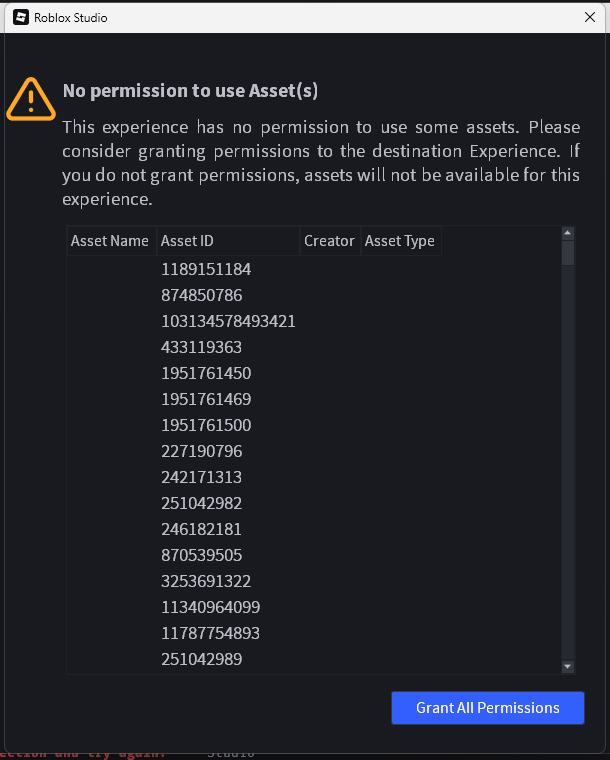610x760 pixels.
Task: Click the scrollbar up arrow
Action: pyautogui.click(x=568, y=234)
